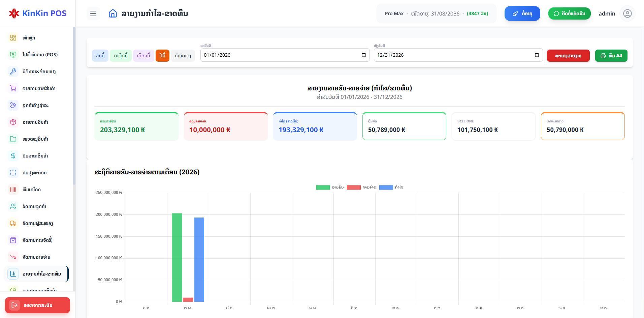The width and height of the screenshot is (644, 318).
Task: Open the barcode printing icon in sidebar
Action: point(13,190)
